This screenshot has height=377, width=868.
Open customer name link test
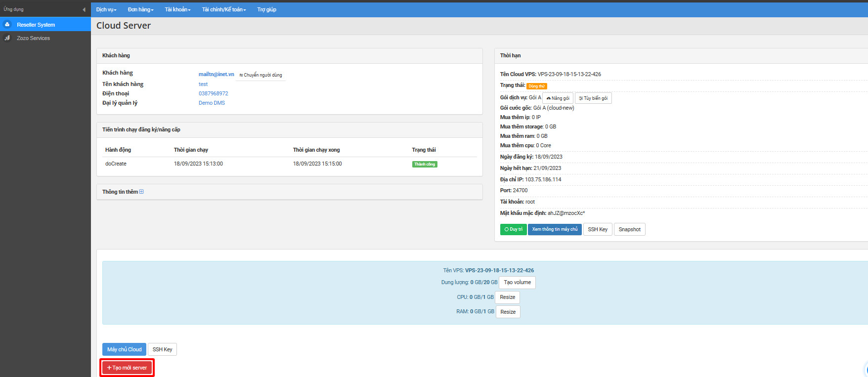click(203, 84)
